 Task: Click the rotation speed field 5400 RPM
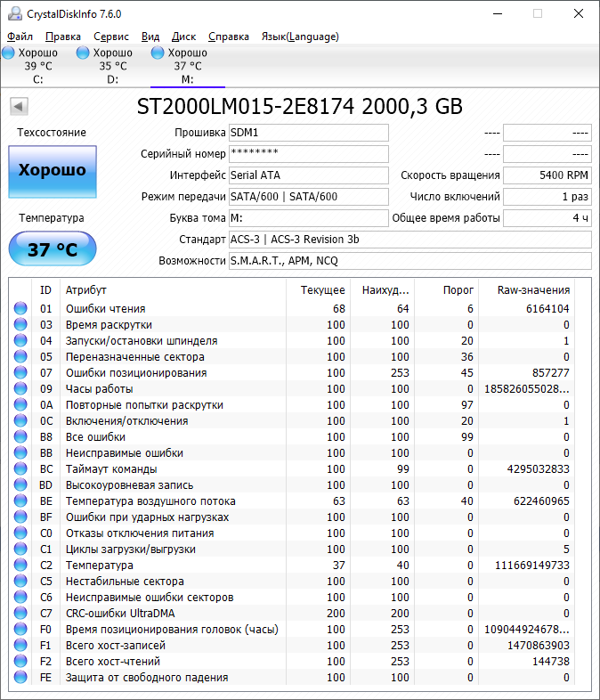pos(547,175)
